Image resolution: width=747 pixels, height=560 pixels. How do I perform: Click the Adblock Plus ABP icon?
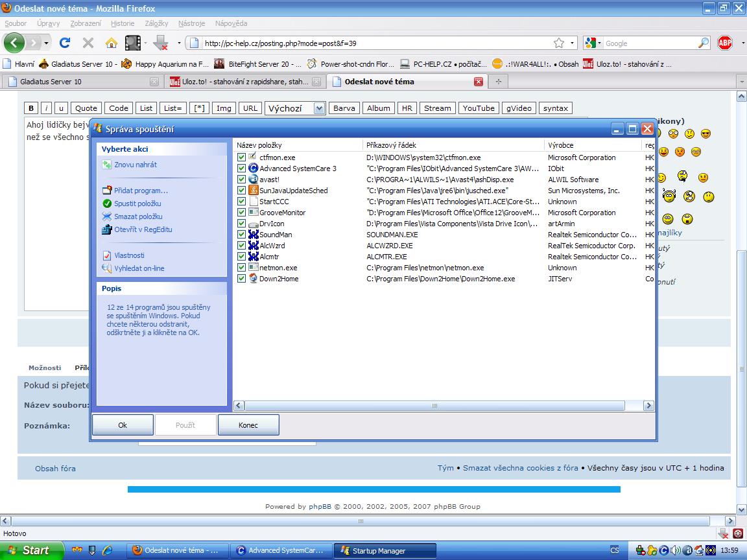pos(725,43)
